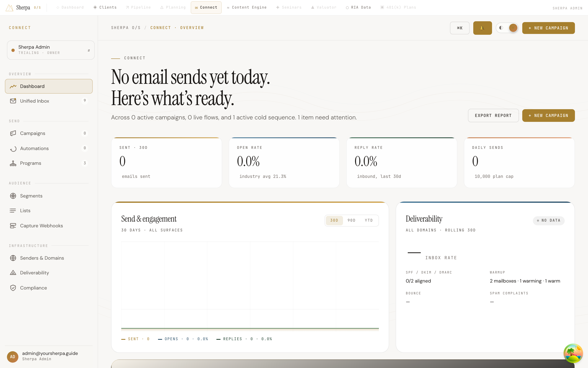Click the Automations loop icon
This screenshot has height=368, width=588.
click(x=13, y=148)
